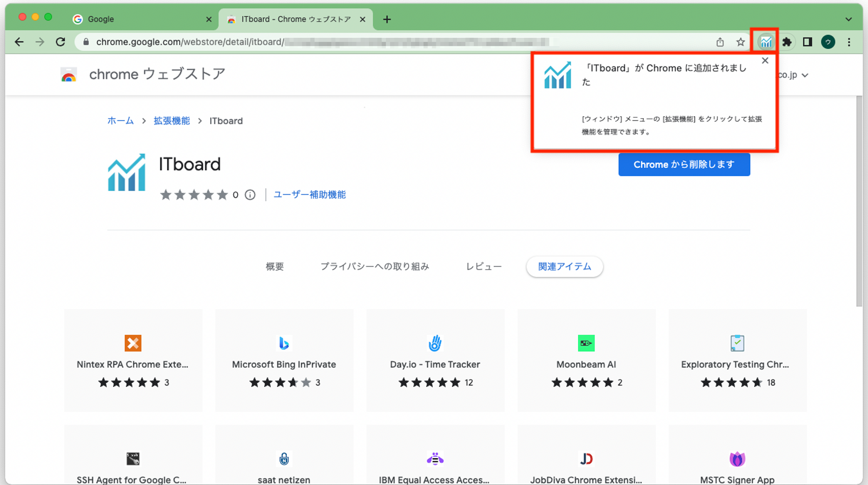Screen dimensions: 868x485
Task: Open the Day.io - Time Tracker card
Action: 435,360
